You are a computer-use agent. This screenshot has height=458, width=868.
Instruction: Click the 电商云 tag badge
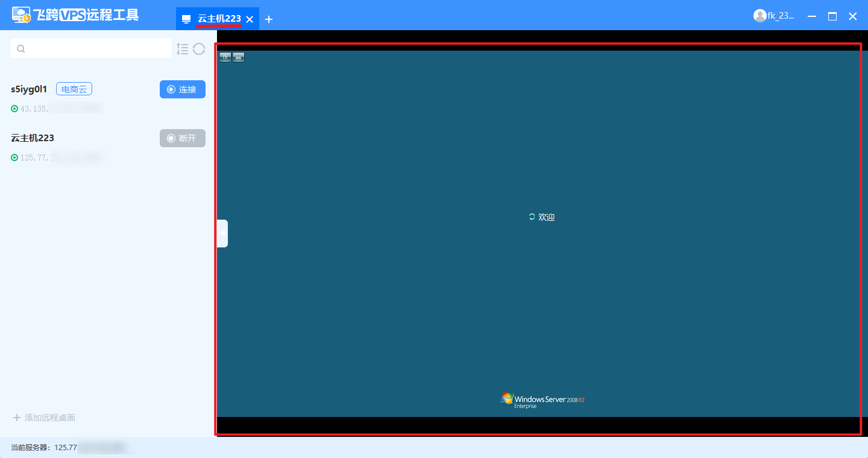pyautogui.click(x=74, y=89)
